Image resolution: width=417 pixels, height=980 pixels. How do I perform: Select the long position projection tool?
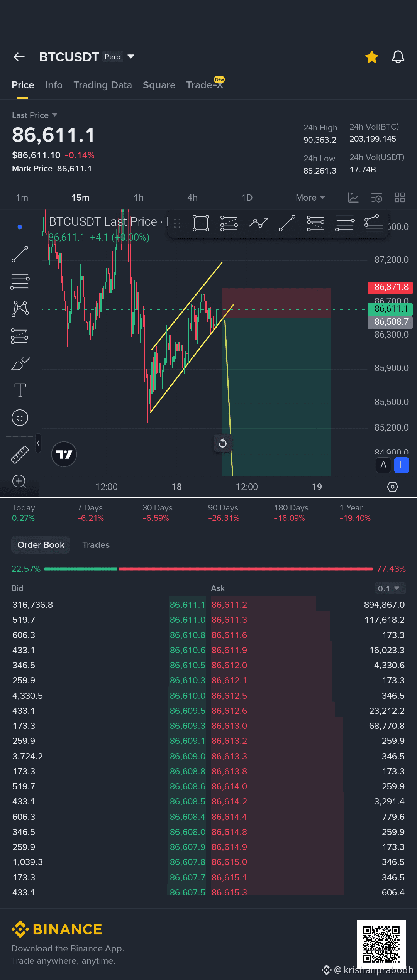[x=19, y=336]
